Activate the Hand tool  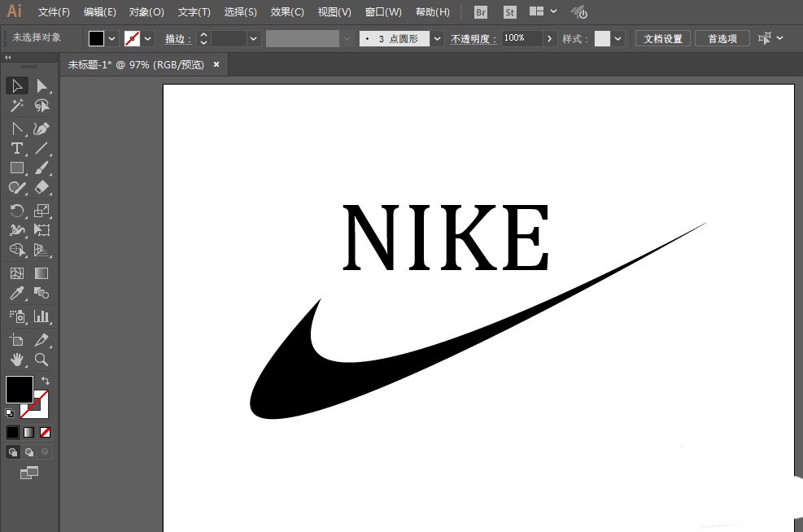coord(17,360)
